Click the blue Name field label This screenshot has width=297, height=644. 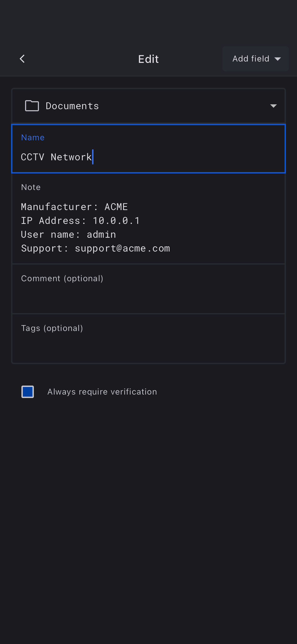(33, 138)
